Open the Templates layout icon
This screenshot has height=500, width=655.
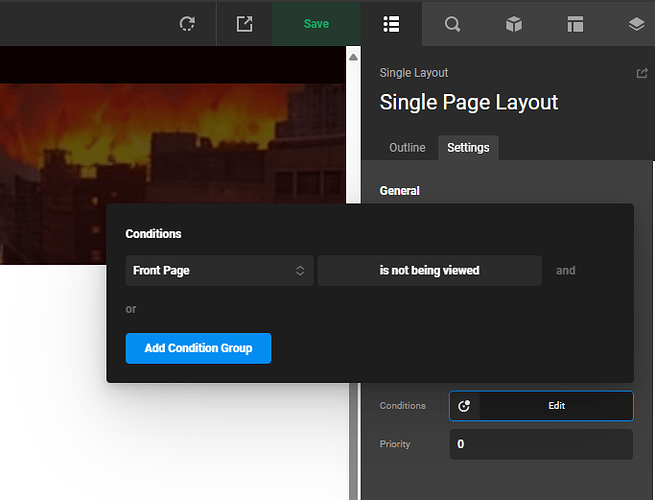(x=575, y=24)
